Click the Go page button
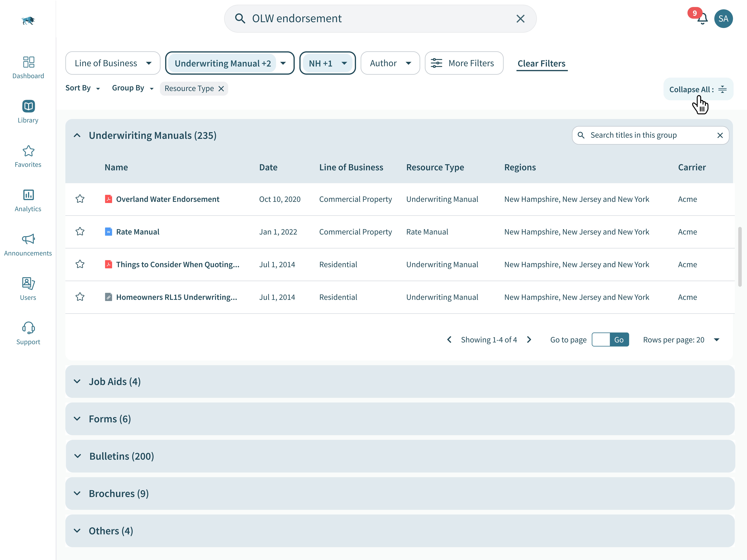The height and width of the screenshot is (560, 747). 619,340
